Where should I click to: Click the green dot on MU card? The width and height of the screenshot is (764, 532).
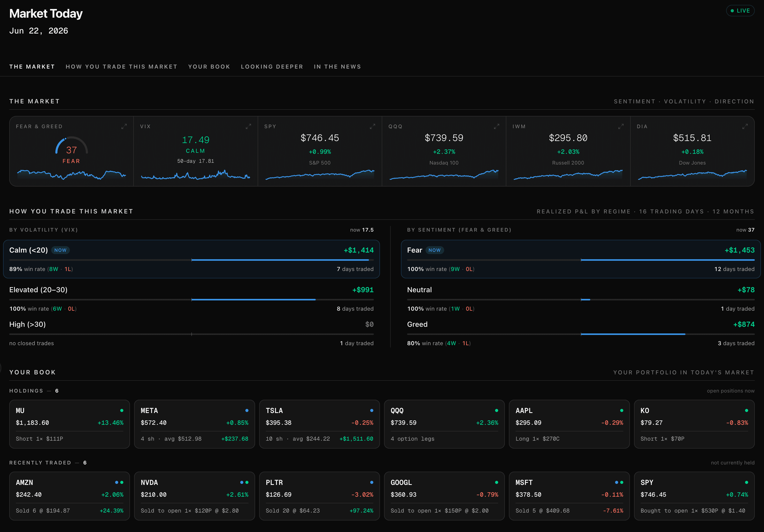pos(122,410)
